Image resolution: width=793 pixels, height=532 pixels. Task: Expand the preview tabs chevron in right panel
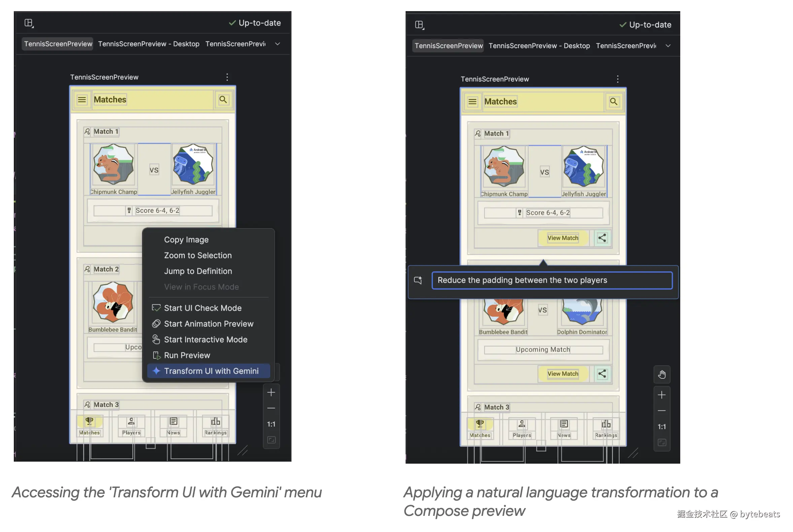point(668,46)
